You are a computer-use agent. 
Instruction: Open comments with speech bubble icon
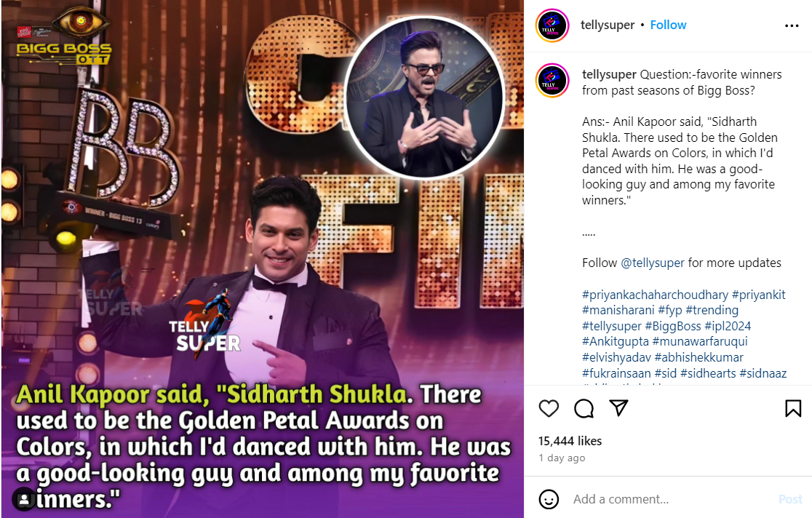(584, 409)
